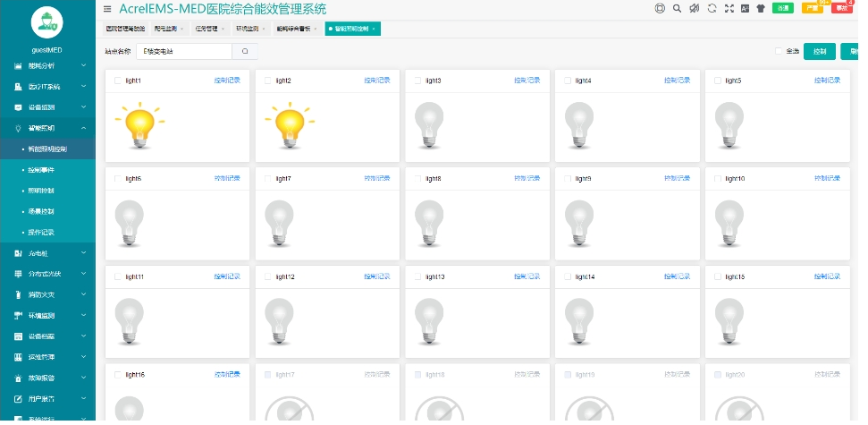Open the theme T-shirt icon

pos(761,8)
